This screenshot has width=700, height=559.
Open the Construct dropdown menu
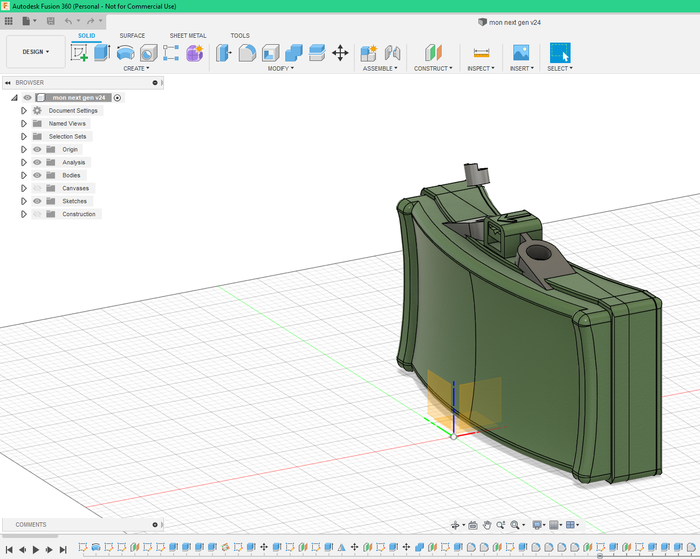tap(432, 69)
